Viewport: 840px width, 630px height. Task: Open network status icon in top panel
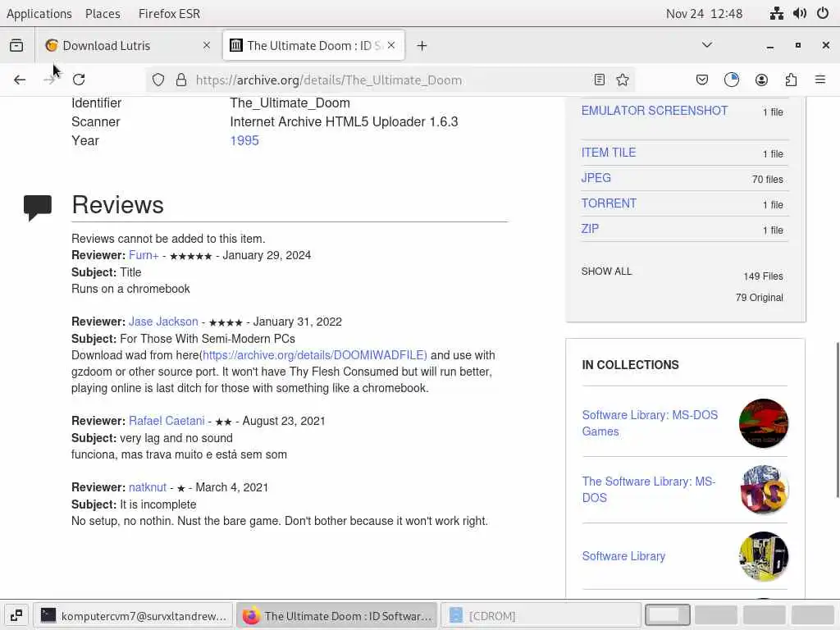[777, 13]
